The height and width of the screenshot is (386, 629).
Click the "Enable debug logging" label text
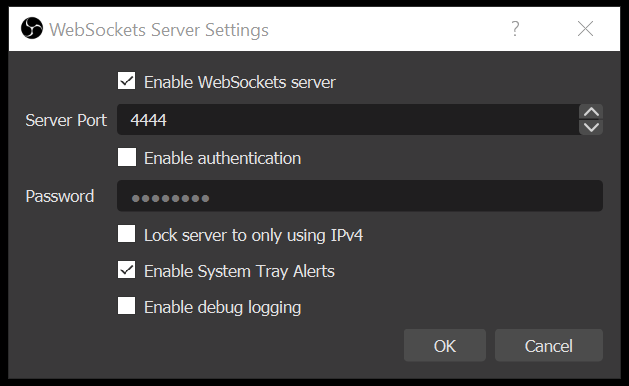[x=222, y=308]
